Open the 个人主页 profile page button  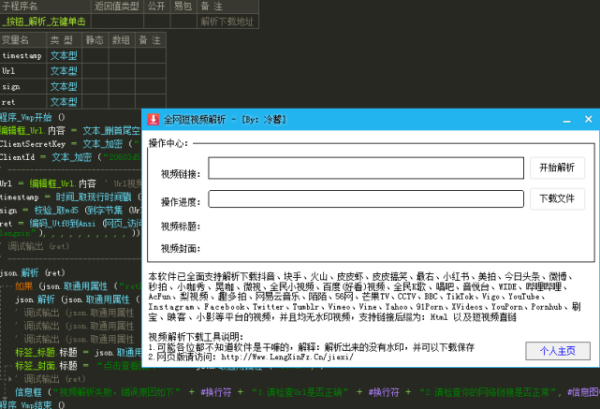[556, 351]
